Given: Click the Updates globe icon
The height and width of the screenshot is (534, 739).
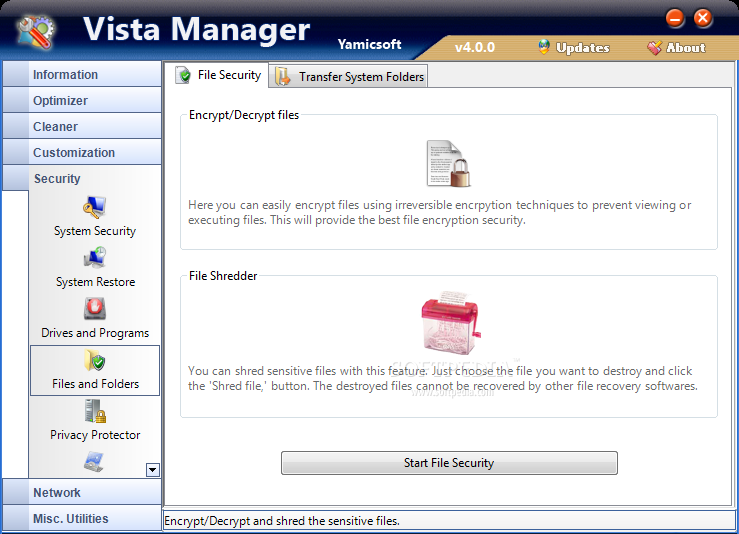Looking at the screenshot, I should click(x=544, y=47).
